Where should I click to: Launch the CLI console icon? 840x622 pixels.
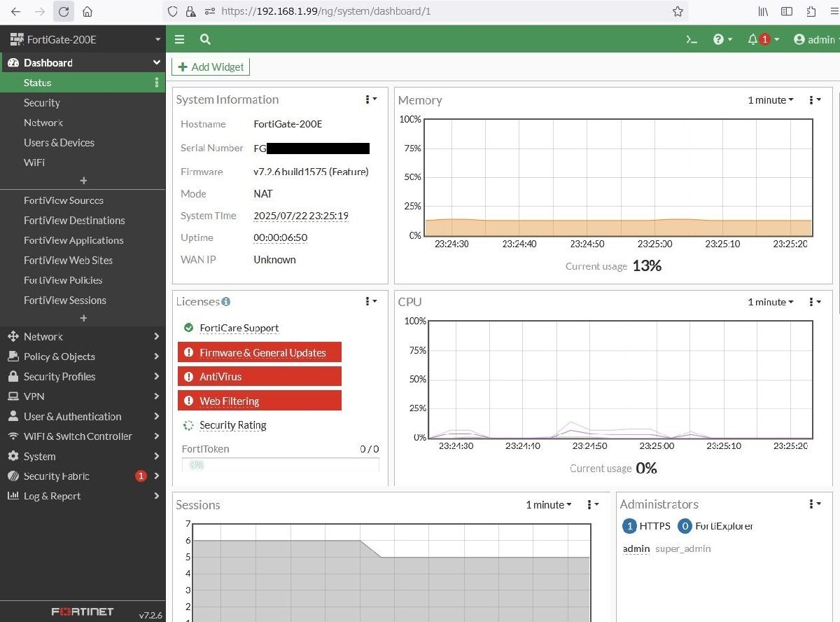[692, 39]
